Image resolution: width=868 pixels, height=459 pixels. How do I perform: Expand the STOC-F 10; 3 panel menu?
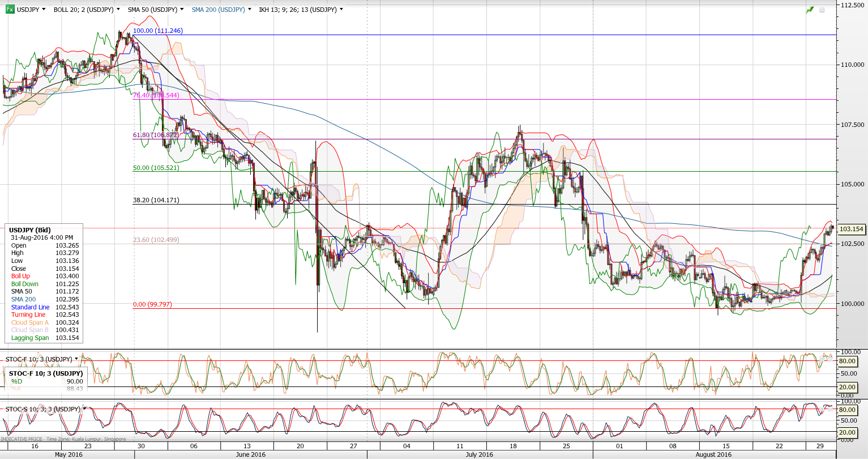76,359
